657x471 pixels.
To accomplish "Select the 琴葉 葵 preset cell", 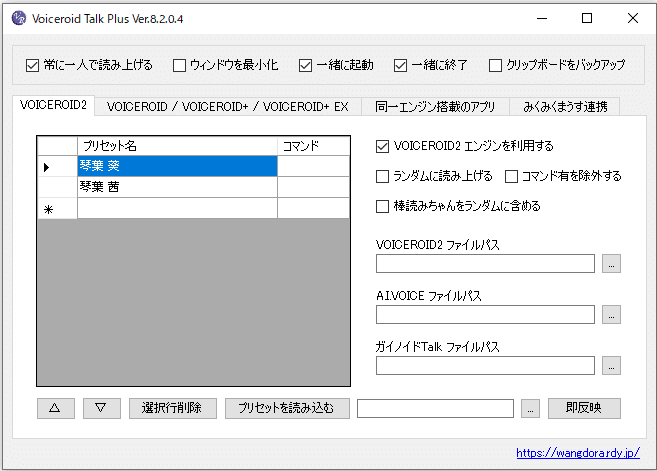I will (177, 166).
